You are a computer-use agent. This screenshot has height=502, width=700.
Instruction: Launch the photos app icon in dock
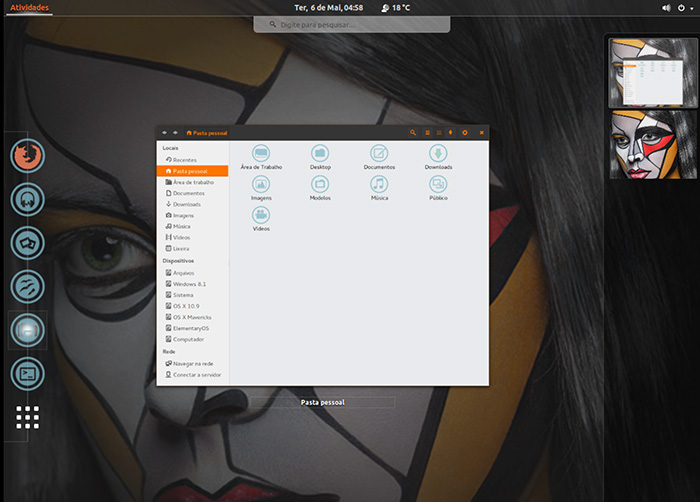point(28,243)
